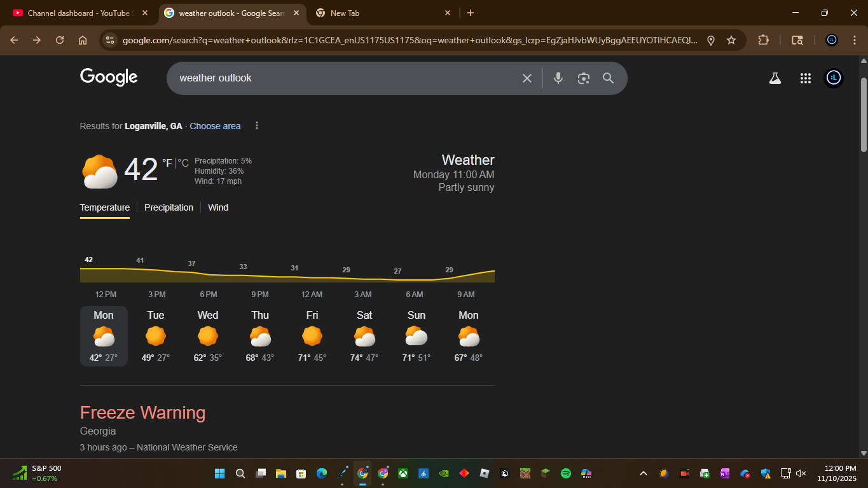Open Google Lens image search
The width and height of the screenshot is (868, 488).
(583, 78)
